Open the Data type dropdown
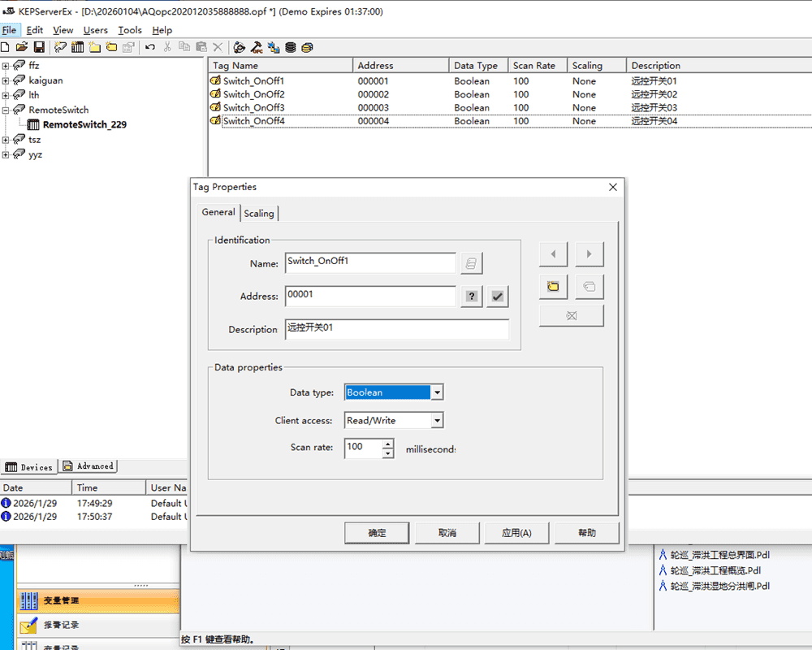Screen dimensions: 812x650 tap(437, 392)
